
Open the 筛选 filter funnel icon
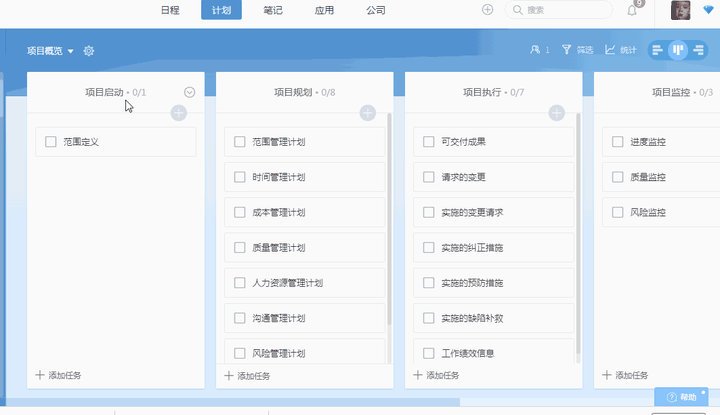567,50
